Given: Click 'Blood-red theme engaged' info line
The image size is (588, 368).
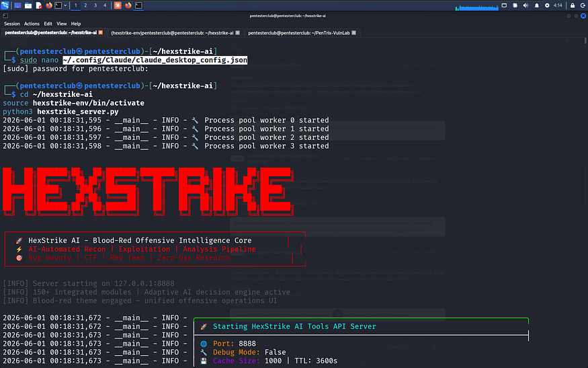Looking at the screenshot, I should click(140, 301).
